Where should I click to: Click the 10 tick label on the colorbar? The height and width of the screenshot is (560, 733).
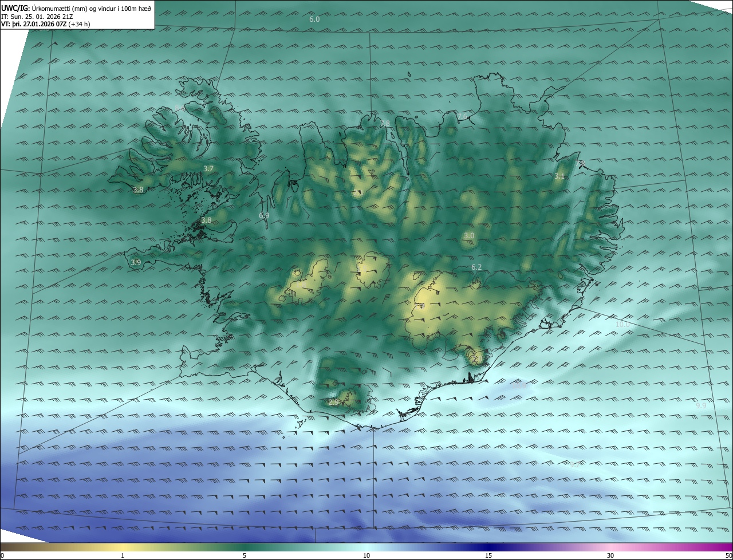366,555
